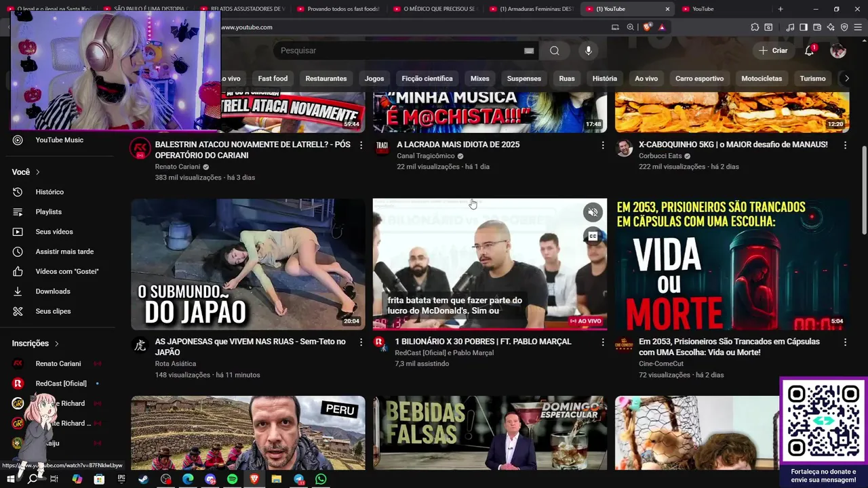Open the notifications bell

[809, 51]
